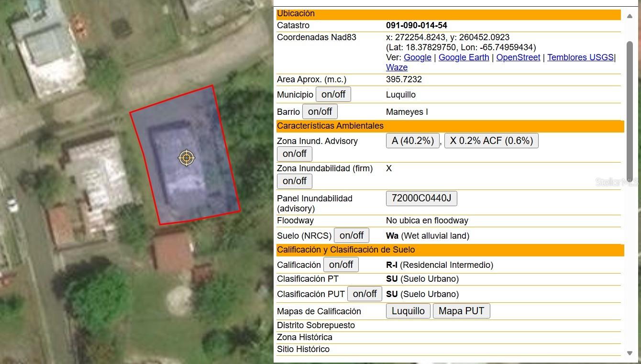Open location in Waze
Screen dimensions: 641x364
(397, 67)
